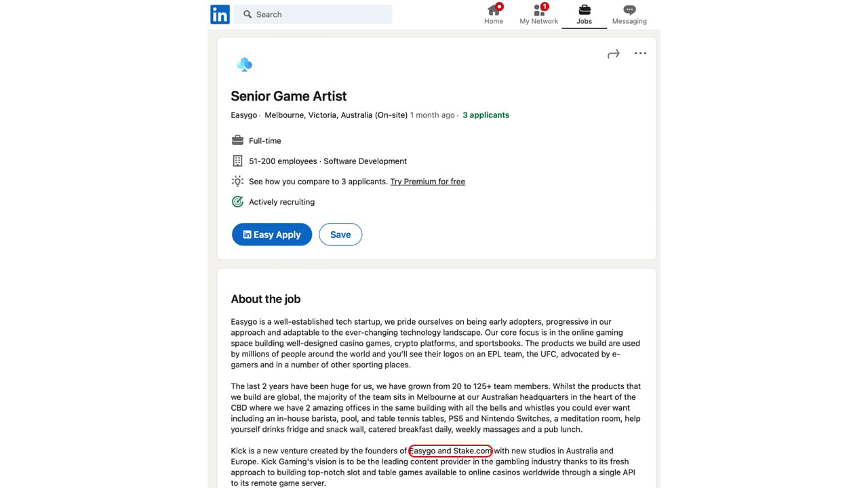Open the LinkedIn logo home link
This screenshot has height=488, width=868.
220,14
